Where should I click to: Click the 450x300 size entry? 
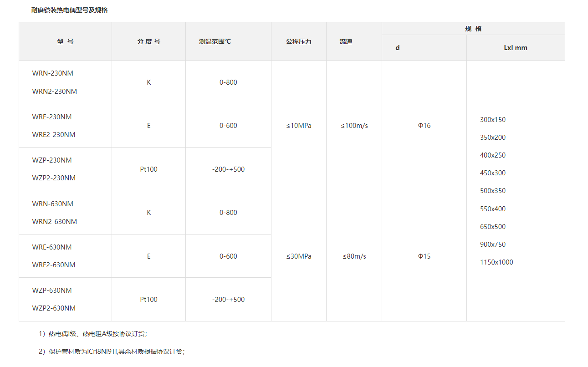tap(493, 173)
